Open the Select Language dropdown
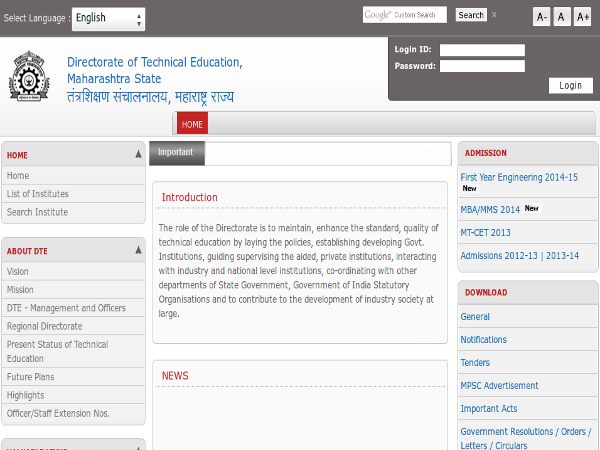This screenshot has width=600, height=450. (109, 18)
